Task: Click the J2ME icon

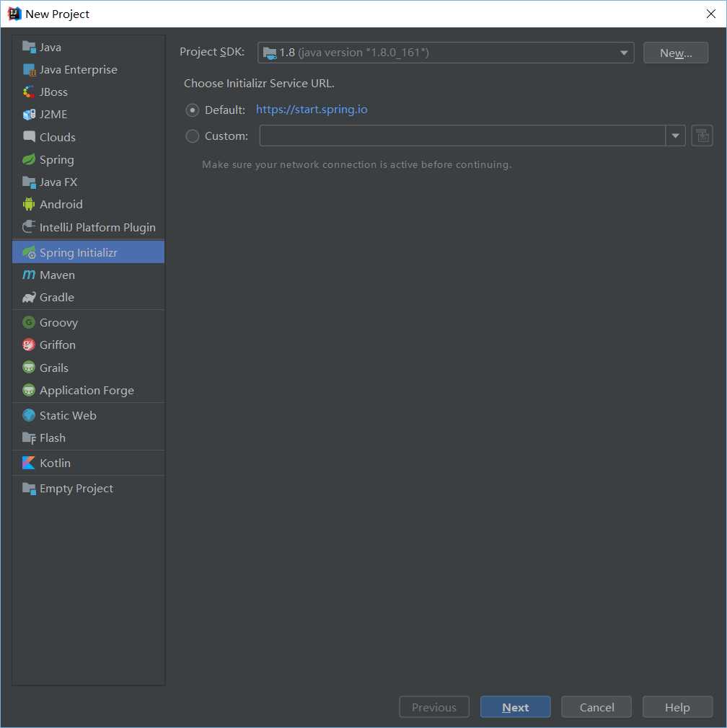Action: [x=29, y=114]
